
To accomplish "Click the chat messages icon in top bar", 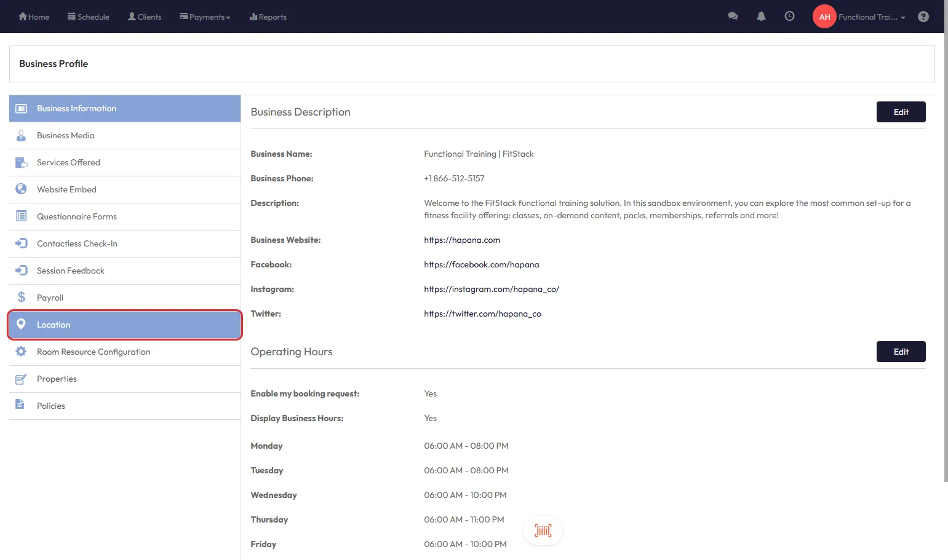I will [733, 17].
